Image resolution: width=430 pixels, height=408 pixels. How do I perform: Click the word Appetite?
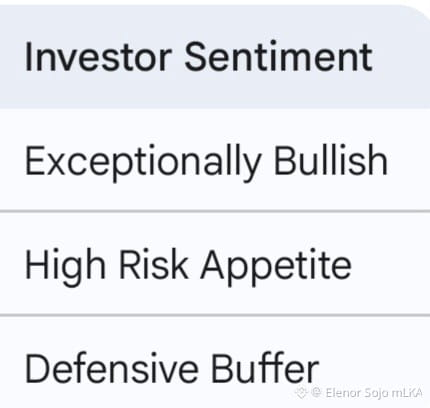pos(276,267)
